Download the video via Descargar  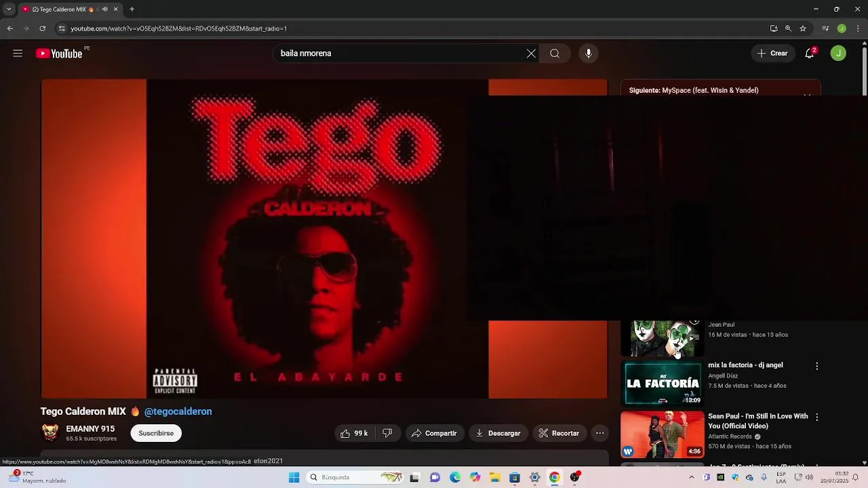[498, 433]
